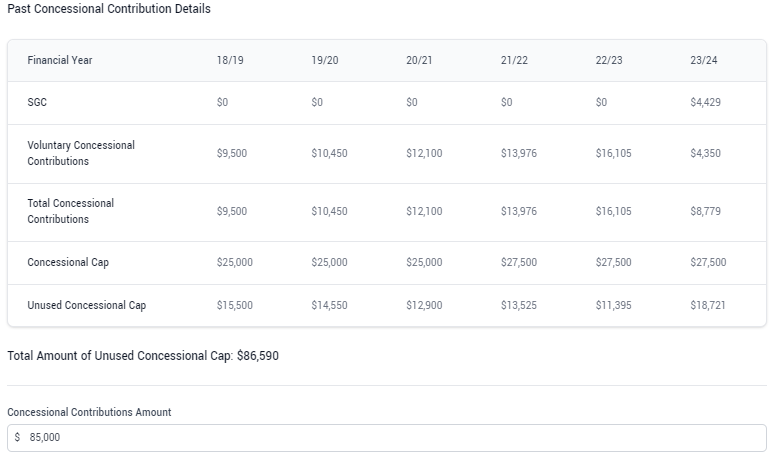Click the Financial Year header label
Viewport: 777px width, 459px height.
(x=59, y=60)
